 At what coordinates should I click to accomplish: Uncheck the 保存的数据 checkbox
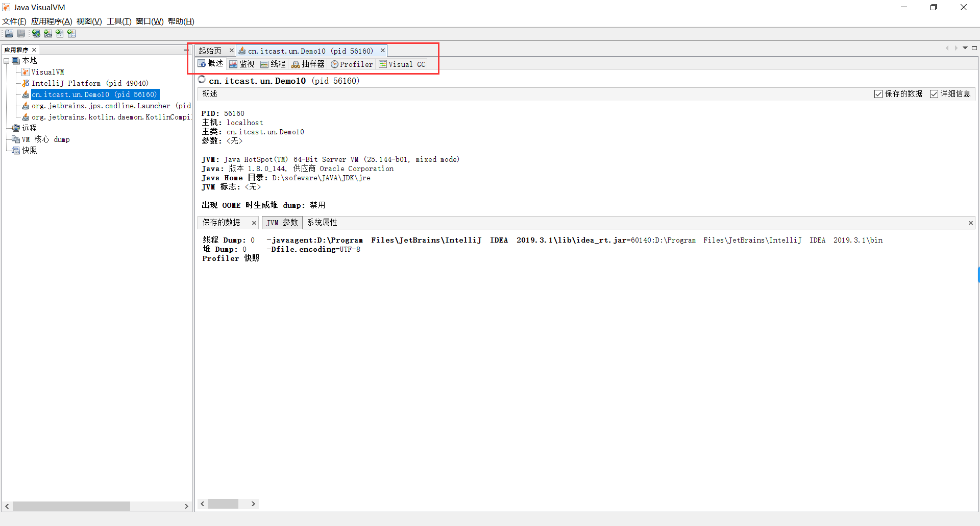pos(878,94)
